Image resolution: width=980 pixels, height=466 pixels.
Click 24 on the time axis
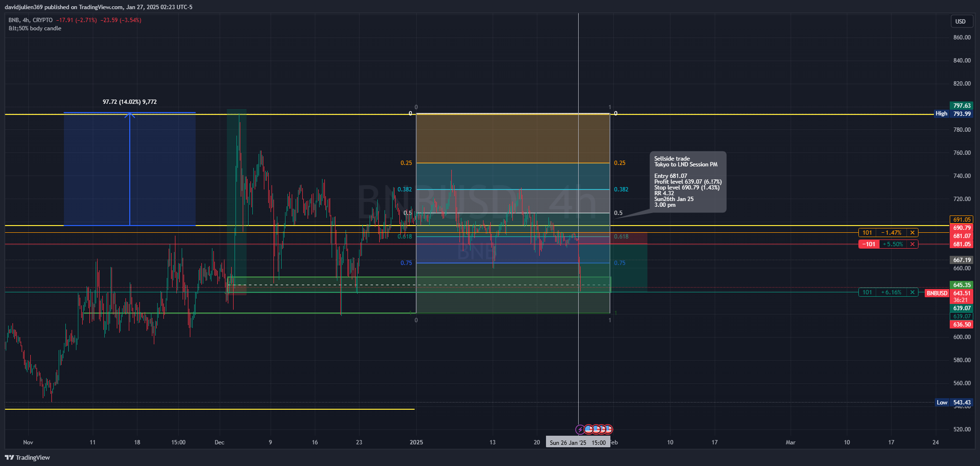click(x=935, y=442)
